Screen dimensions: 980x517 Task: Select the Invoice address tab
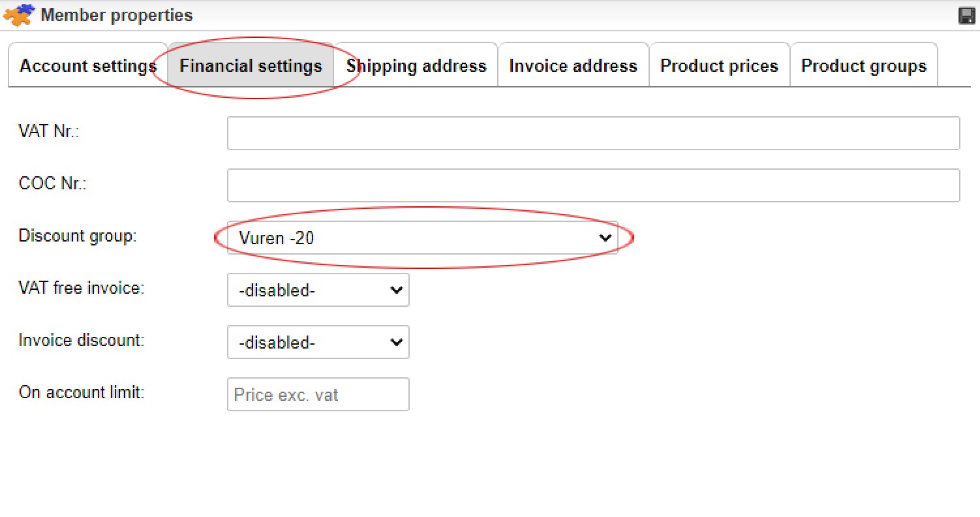tap(573, 65)
